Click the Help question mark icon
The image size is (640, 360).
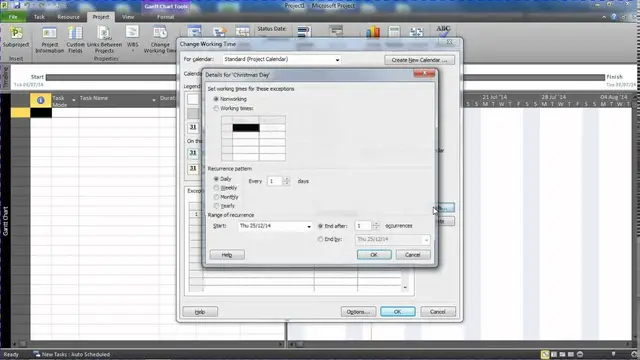click(x=613, y=17)
